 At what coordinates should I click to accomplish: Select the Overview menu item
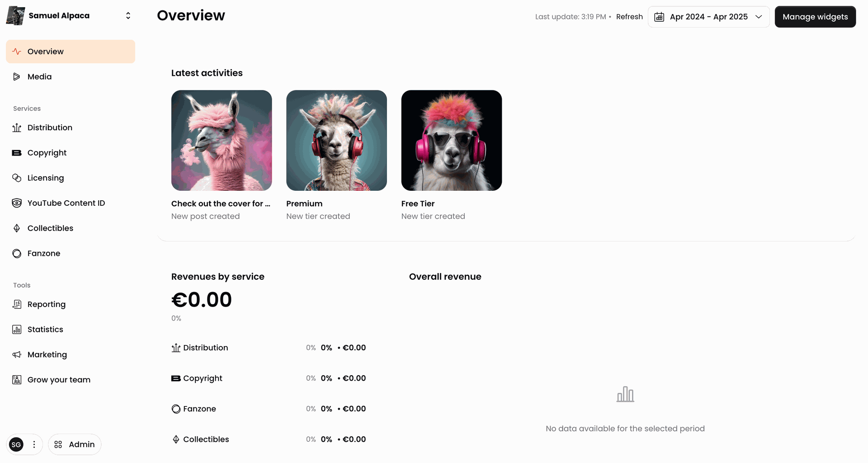tap(71, 52)
